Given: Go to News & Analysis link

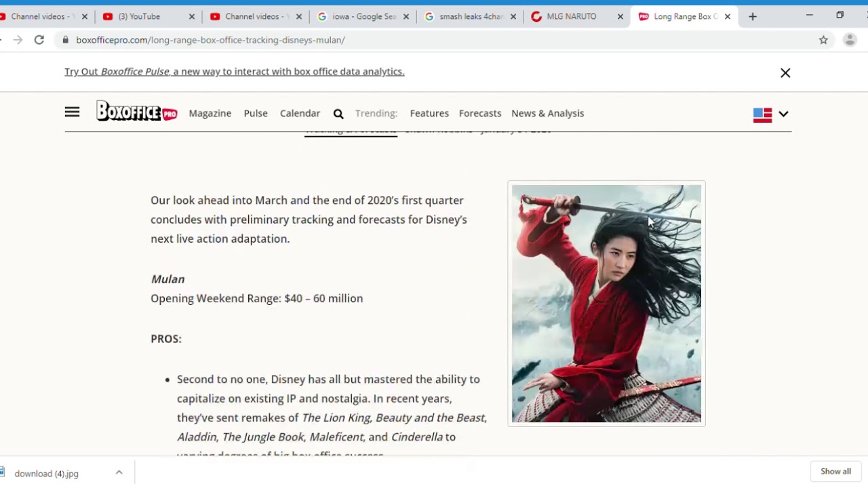Looking at the screenshot, I should pos(547,113).
